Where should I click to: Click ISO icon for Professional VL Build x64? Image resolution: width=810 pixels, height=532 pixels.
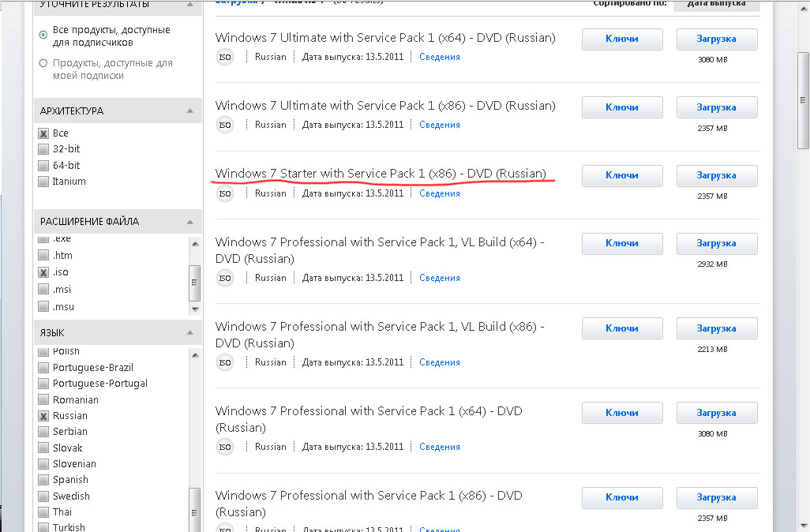pos(225,278)
